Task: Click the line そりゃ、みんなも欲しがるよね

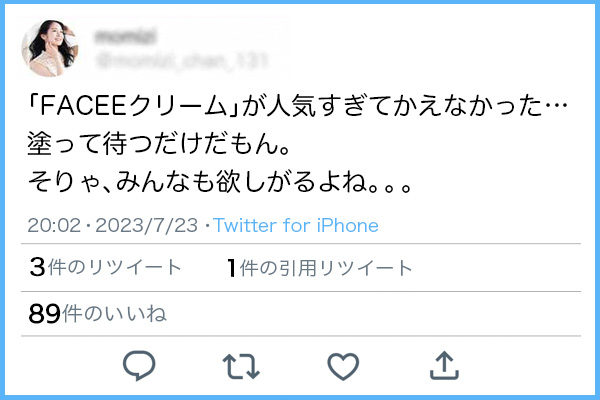Action: pyautogui.click(x=219, y=181)
